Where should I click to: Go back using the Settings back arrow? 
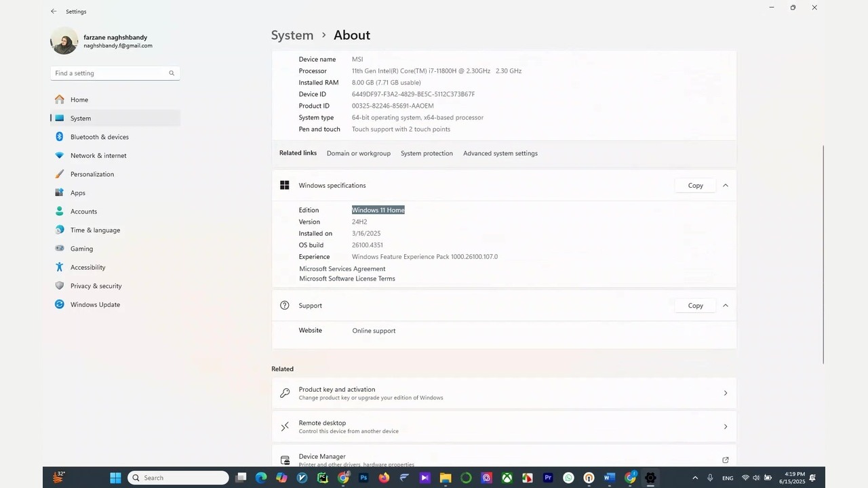[54, 12]
